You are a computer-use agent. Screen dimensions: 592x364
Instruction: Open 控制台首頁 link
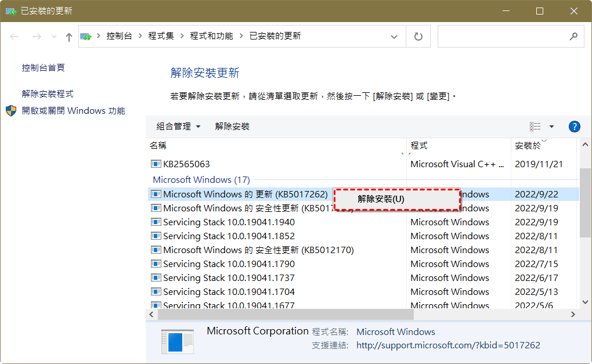coord(43,68)
